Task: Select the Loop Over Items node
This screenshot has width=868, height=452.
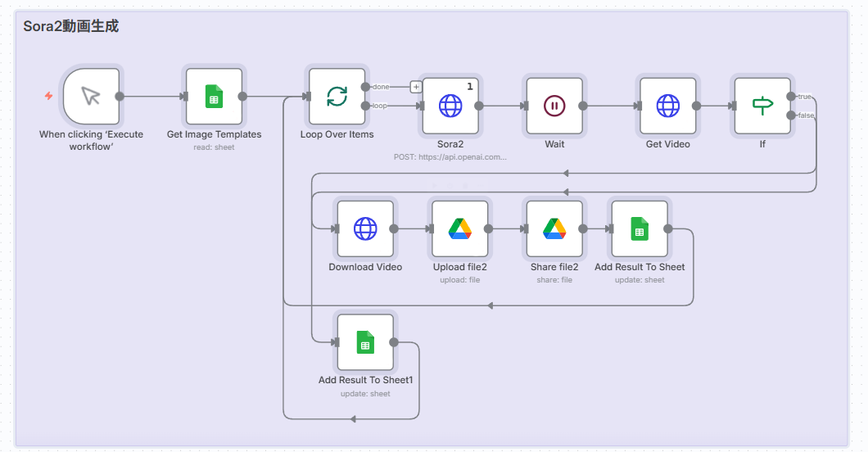Action: coord(337,97)
